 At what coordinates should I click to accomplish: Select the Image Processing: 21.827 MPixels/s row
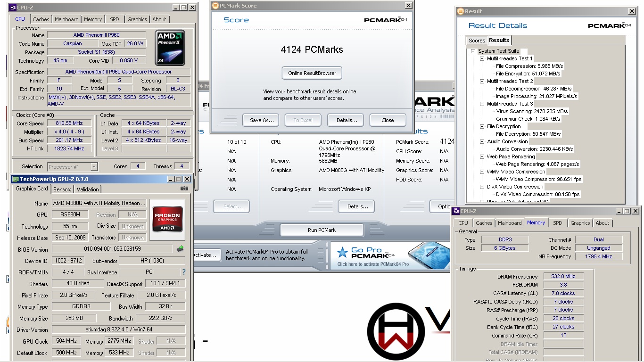537,96
